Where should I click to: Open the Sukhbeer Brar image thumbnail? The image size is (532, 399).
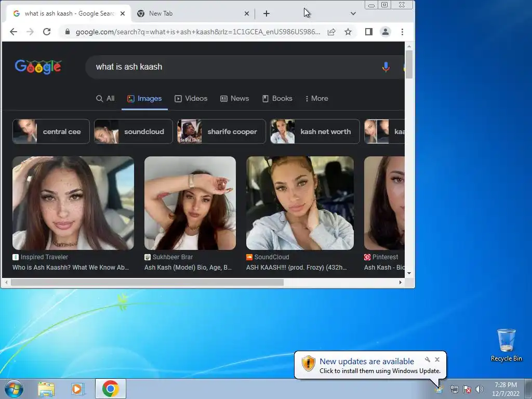pyautogui.click(x=190, y=203)
